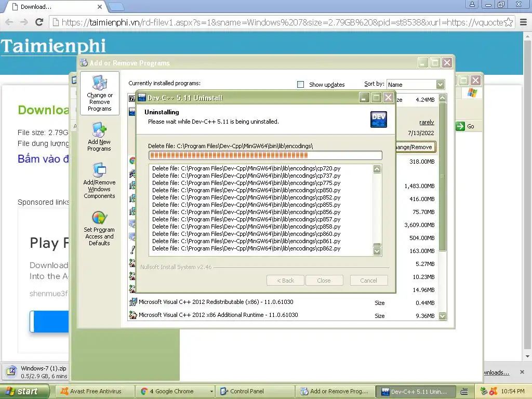532x399 pixels.
Task: Open the Windows Start menu
Action: [x=25, y=392]
